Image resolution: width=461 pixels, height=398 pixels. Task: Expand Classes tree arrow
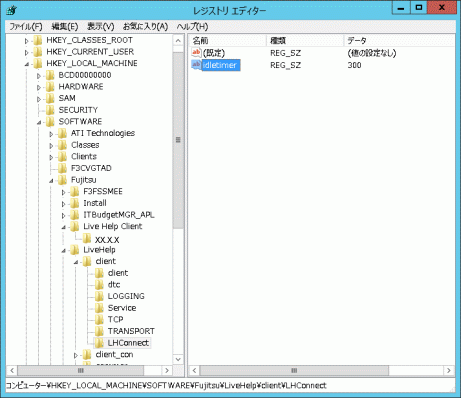pyautogui.click(x=51, y=146)
